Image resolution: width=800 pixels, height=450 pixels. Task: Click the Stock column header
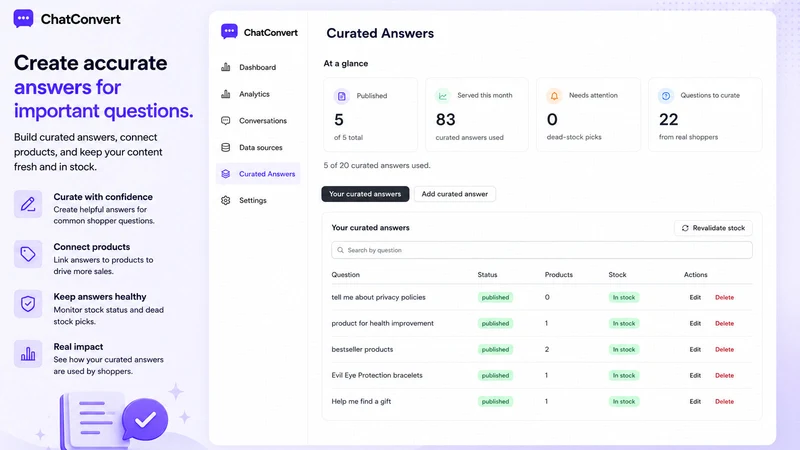(617, 274)
